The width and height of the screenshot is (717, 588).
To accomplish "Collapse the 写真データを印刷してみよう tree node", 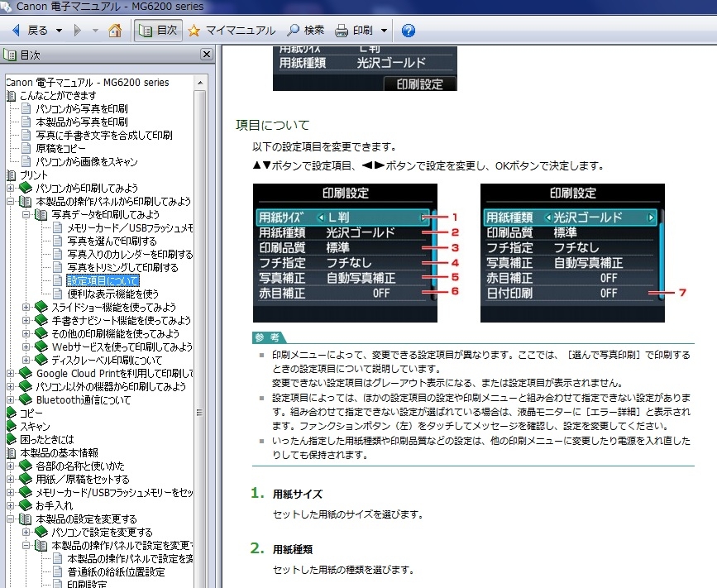I will pos(26,215).
